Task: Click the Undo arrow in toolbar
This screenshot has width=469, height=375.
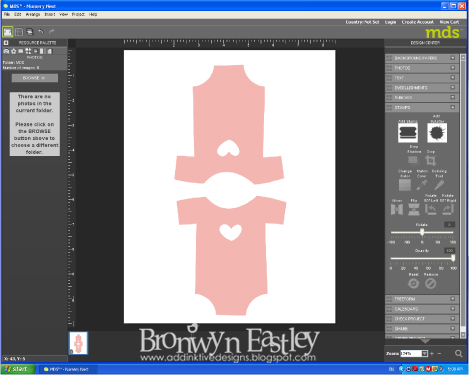Action: coord(41,32)
